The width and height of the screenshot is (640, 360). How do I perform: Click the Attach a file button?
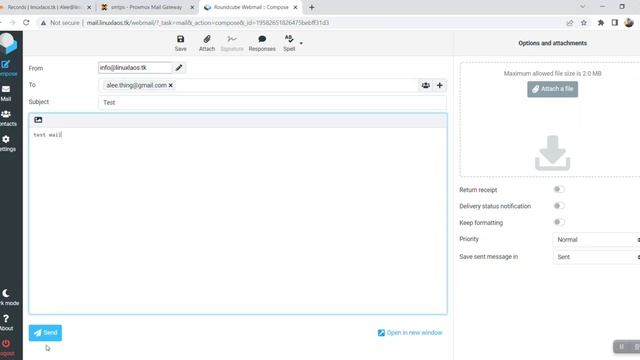coord(552,89)
